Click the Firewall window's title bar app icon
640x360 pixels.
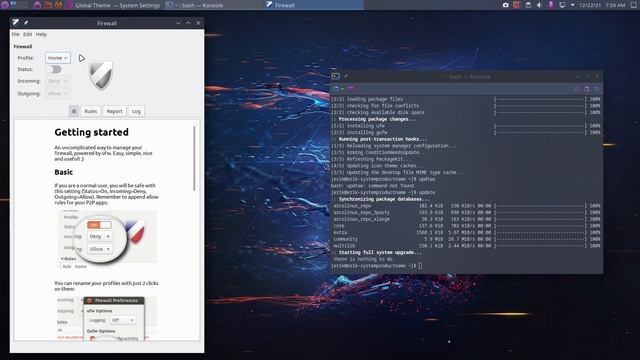coord(16,23)
